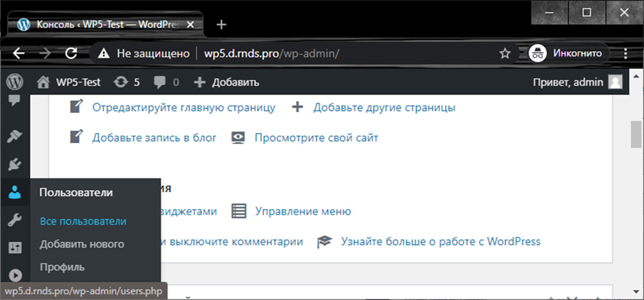Click "Отредактируйте главную страницу" link
644x300 pixels.
pyautogui.click(x=184, y=107)
